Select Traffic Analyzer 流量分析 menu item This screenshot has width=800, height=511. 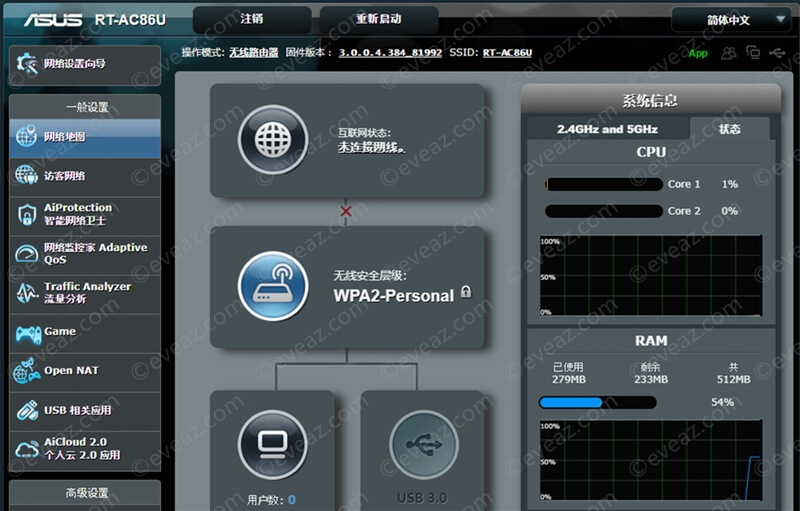pyautogui.click(x=85, y=293)
